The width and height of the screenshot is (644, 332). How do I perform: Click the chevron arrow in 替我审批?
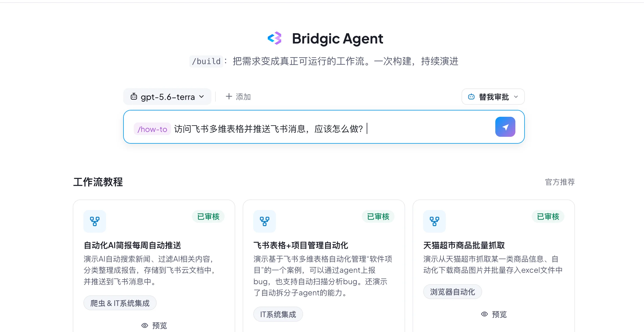516,97
